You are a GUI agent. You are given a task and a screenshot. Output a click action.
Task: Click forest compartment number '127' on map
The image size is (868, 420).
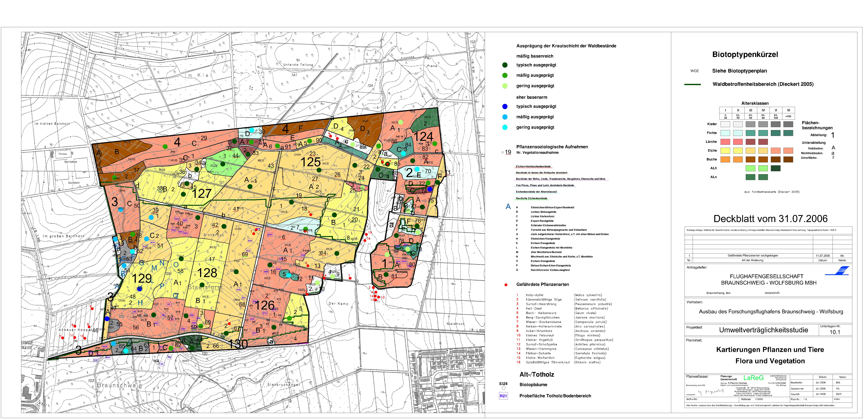click(x=201, y=194)
